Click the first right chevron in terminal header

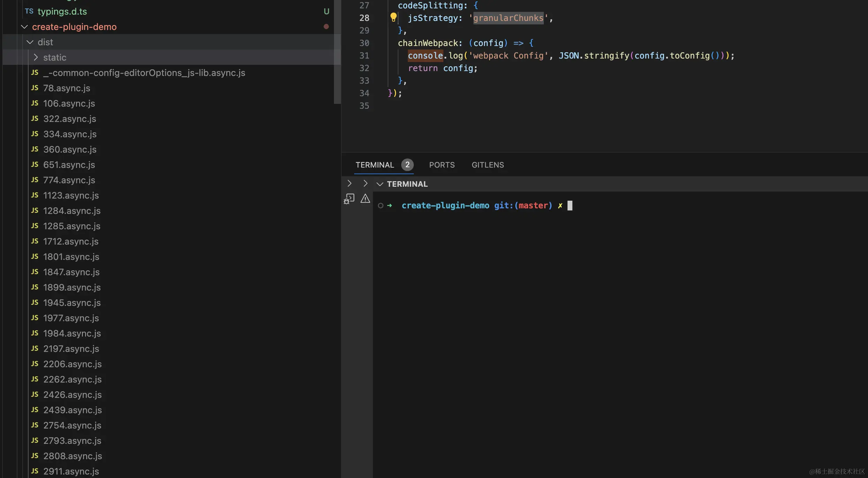coord(349,183)
